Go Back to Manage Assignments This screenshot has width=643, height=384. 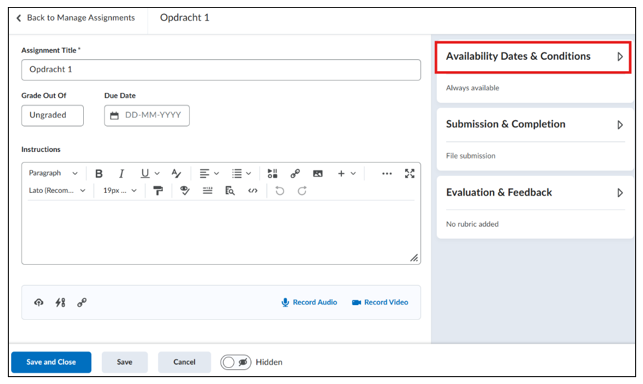tap(75, 18)
